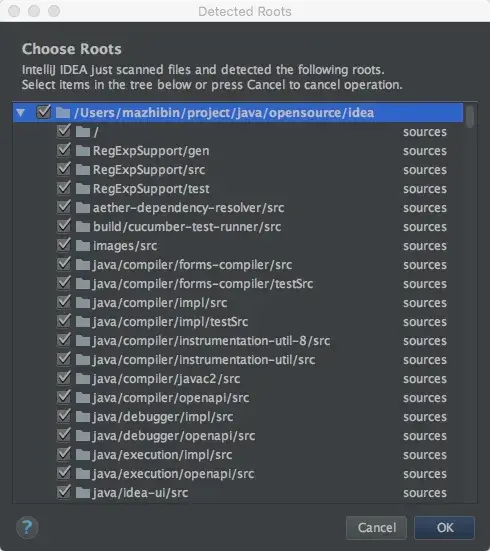Viewport: 490px width, 551px height.
Task: Click sources label of java/idea-ui/src row
Action: pos(425,493)
